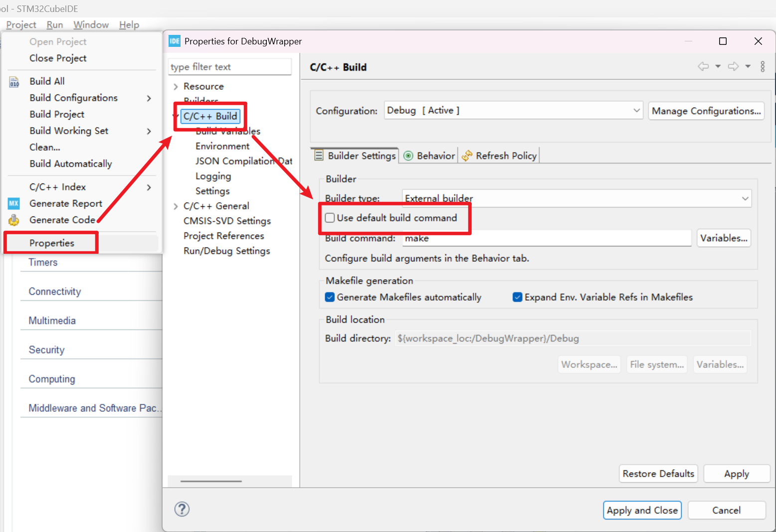
Task: Close the Properties for DebugWrapper dialog
Action: 758,41
